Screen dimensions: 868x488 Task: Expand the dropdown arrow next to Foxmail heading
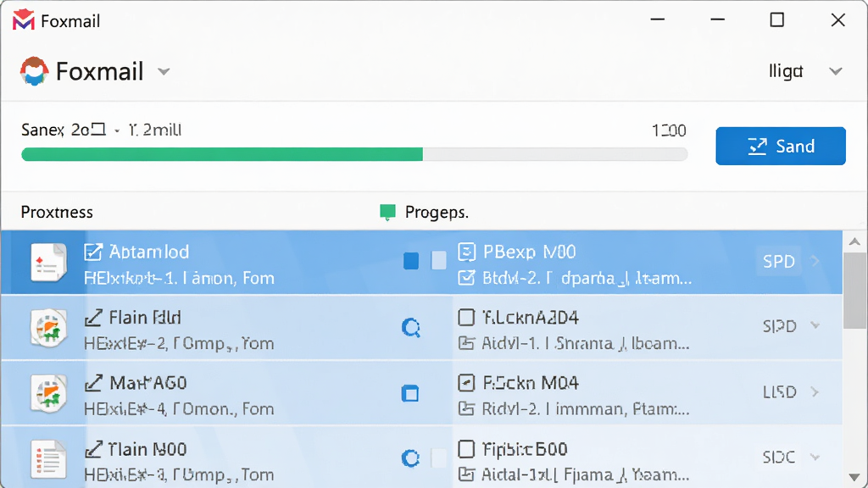point(164,72)
